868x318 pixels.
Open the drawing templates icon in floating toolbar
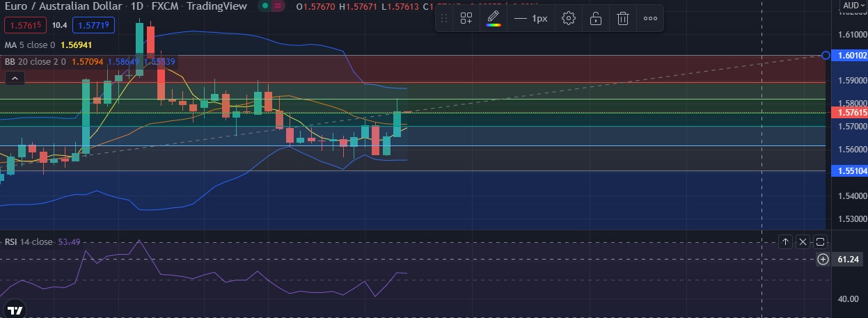click(466, 19)
